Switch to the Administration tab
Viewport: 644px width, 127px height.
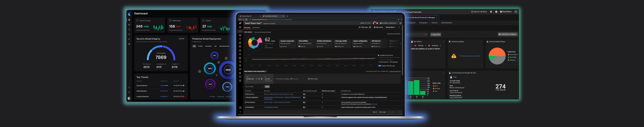click(x=447, y=23)
